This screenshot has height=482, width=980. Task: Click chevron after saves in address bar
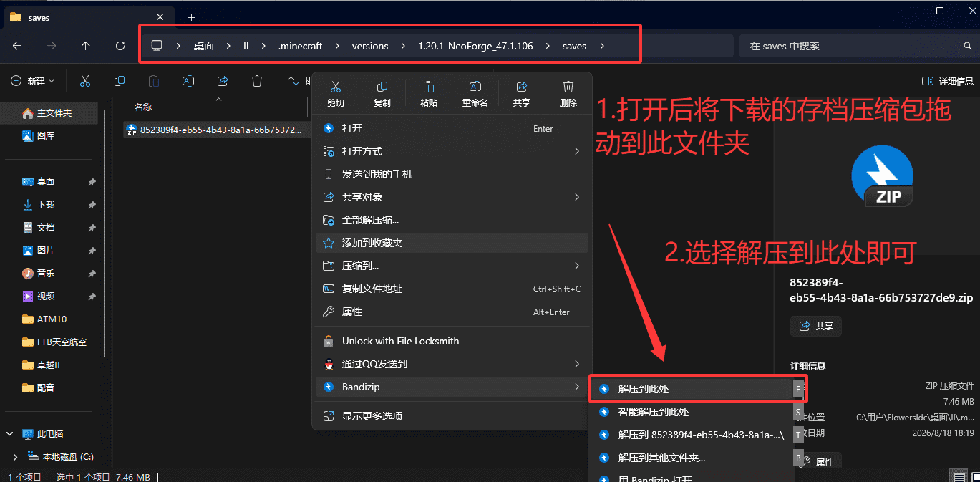point(602,46)
